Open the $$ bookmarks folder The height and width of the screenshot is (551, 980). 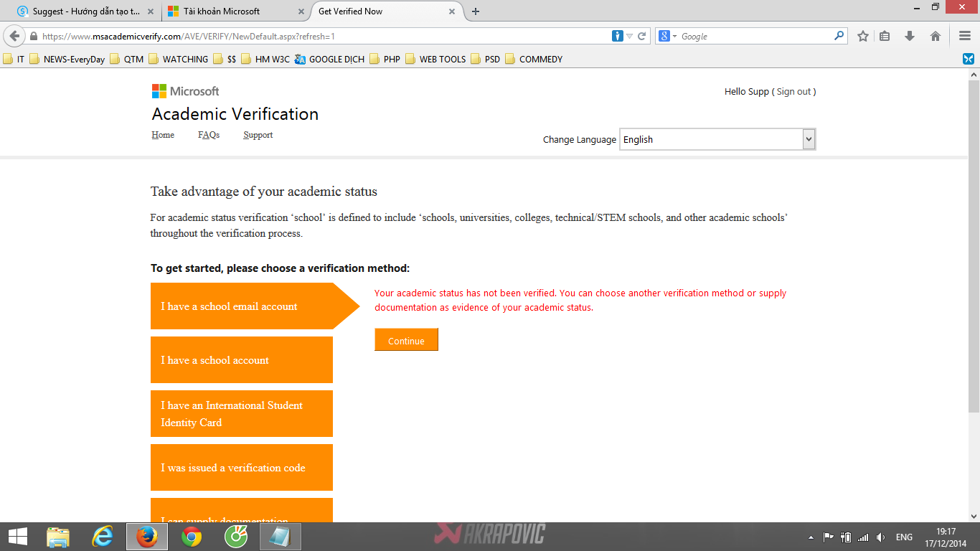click(225, 60)
